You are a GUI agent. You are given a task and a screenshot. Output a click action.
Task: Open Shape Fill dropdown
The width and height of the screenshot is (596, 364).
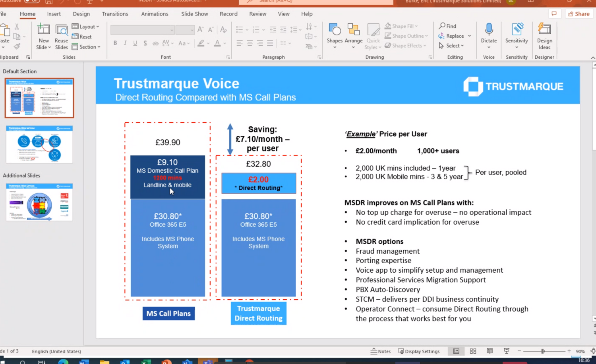401,26
